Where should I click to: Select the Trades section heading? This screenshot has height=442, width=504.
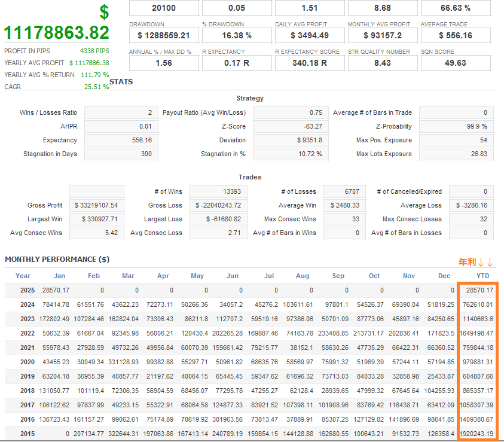tap(250, 177)
